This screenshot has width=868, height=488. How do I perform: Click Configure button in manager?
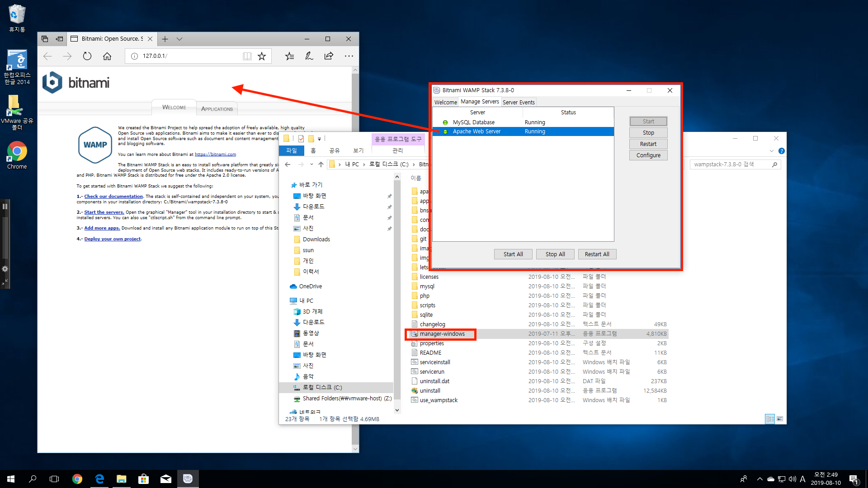pyautogui.click(x=648, y=155)
